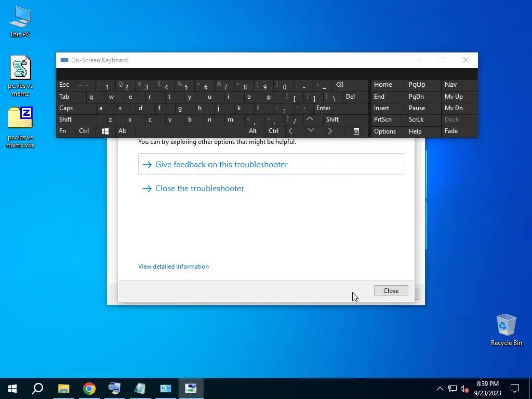This screenshot has height=399, width=532.
Task: Open the notification center icon
Action: (x=515, y=389)
